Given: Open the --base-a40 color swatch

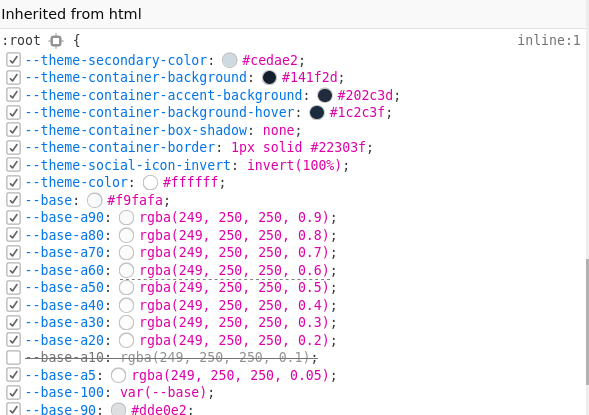Looking at the screenshot, I should click(x=127, y=305).
